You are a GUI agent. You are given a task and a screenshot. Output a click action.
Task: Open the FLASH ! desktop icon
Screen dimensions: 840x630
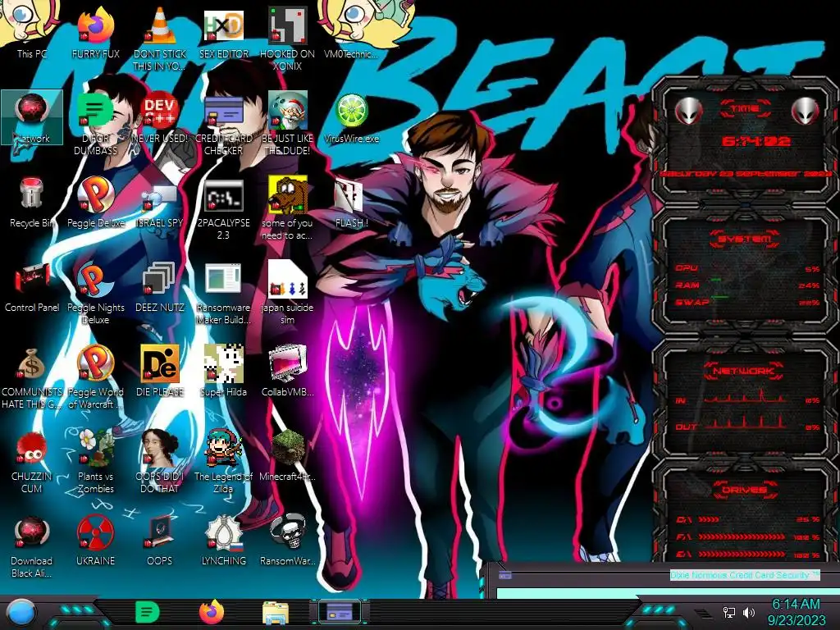[351, 203]
